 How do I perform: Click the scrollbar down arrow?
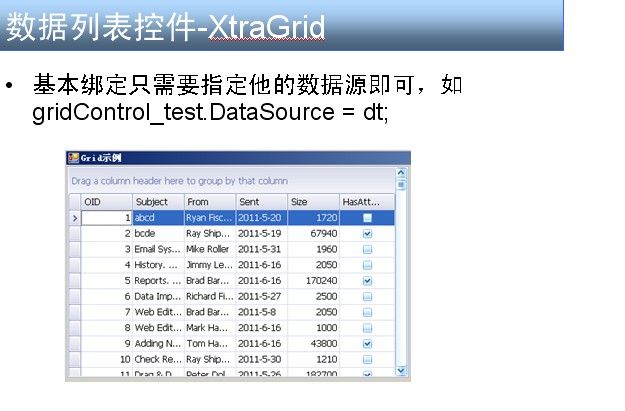[x=401, y=371]
